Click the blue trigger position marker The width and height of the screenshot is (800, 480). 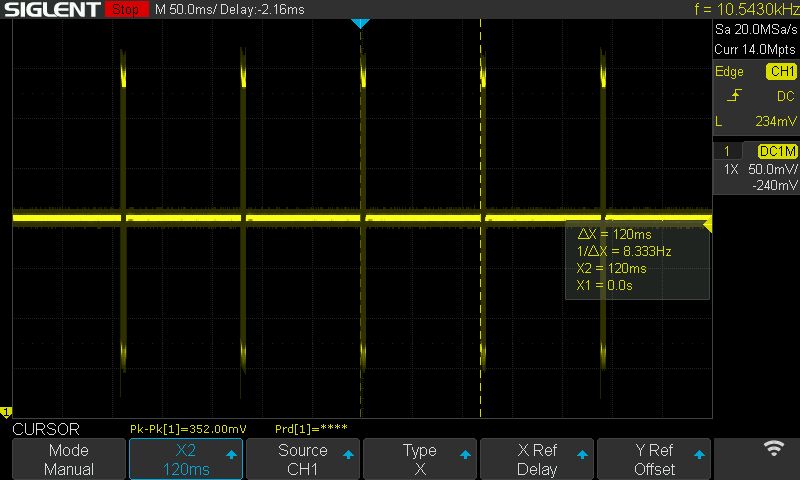[360, 23]
